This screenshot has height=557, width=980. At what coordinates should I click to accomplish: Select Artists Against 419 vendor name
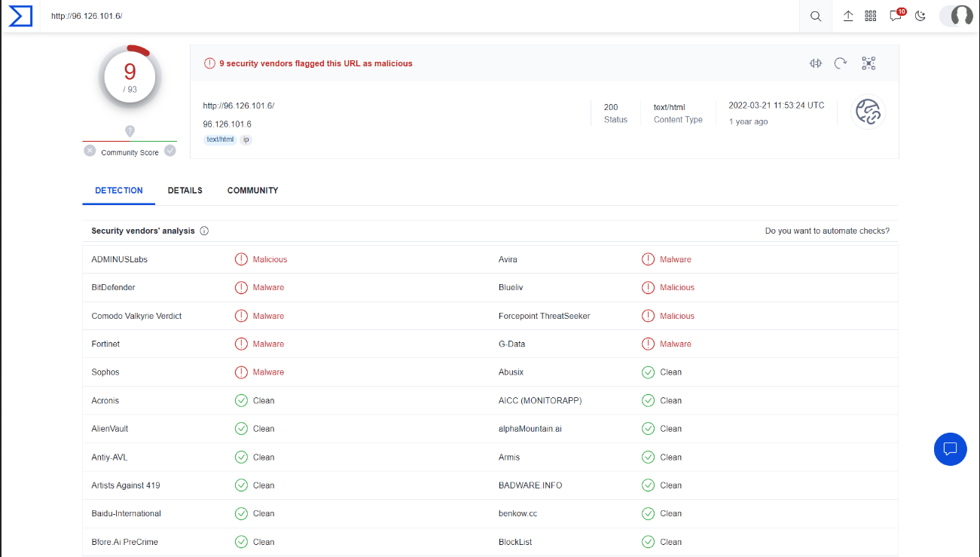coord(126,485)
